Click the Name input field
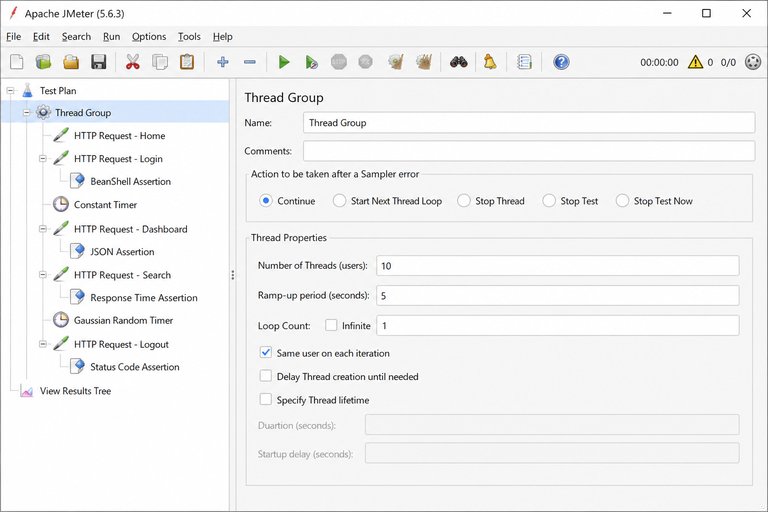The image size is (768, 512). [x=529, y=122]
